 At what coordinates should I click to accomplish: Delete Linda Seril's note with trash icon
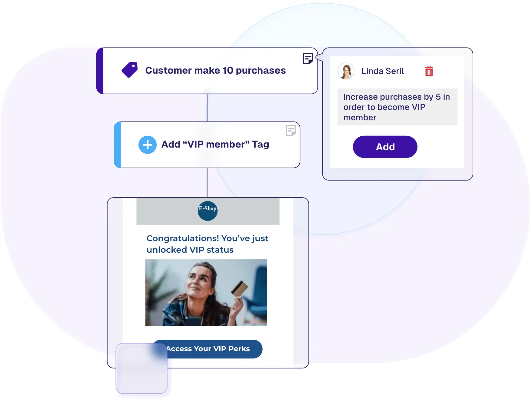click(x=429, y=71)
